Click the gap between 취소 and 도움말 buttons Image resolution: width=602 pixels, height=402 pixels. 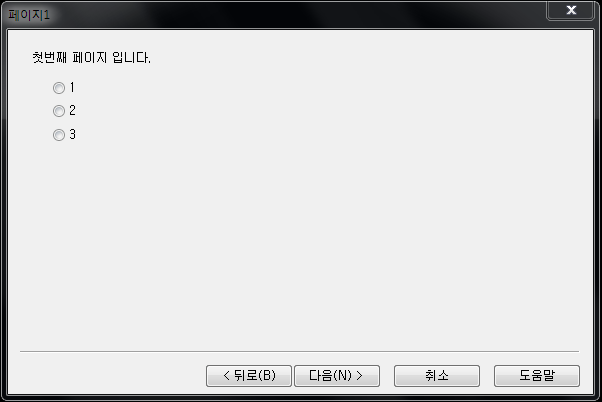click(x=487, y=376)
